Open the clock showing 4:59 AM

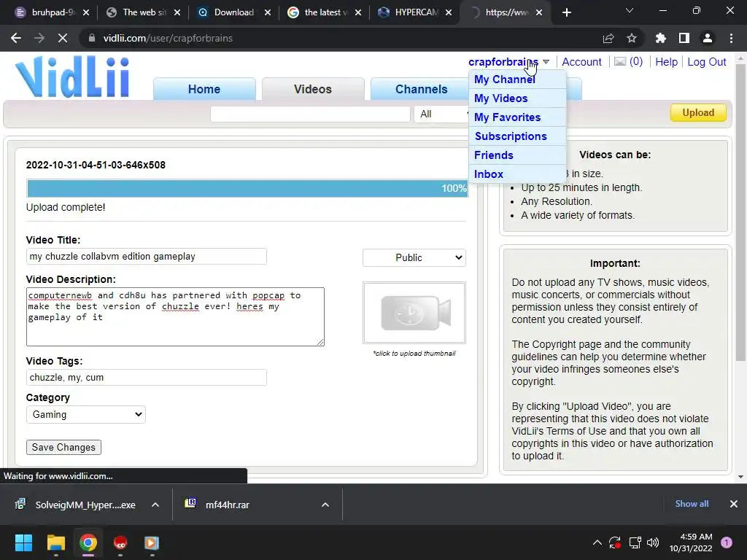coord(691,542)
